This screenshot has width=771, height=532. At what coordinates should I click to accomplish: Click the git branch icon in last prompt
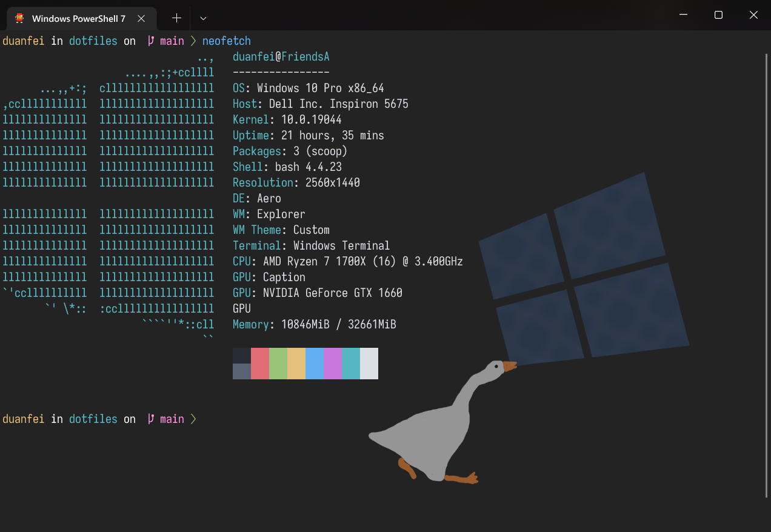[151, 419]
